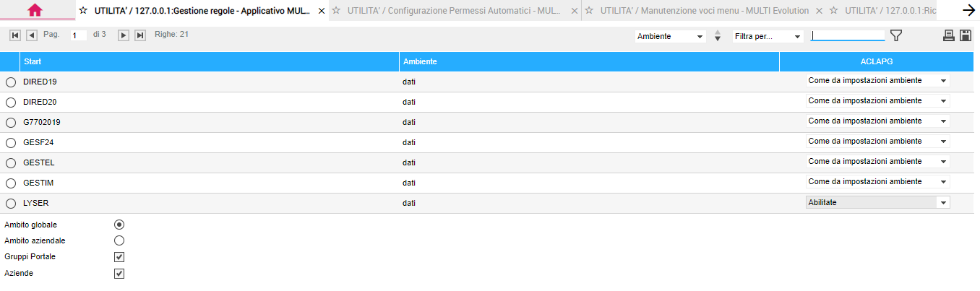The width and height of the screenshot is (980, 291).
Task: Go to the first page of results
Action: pos(15,35)
